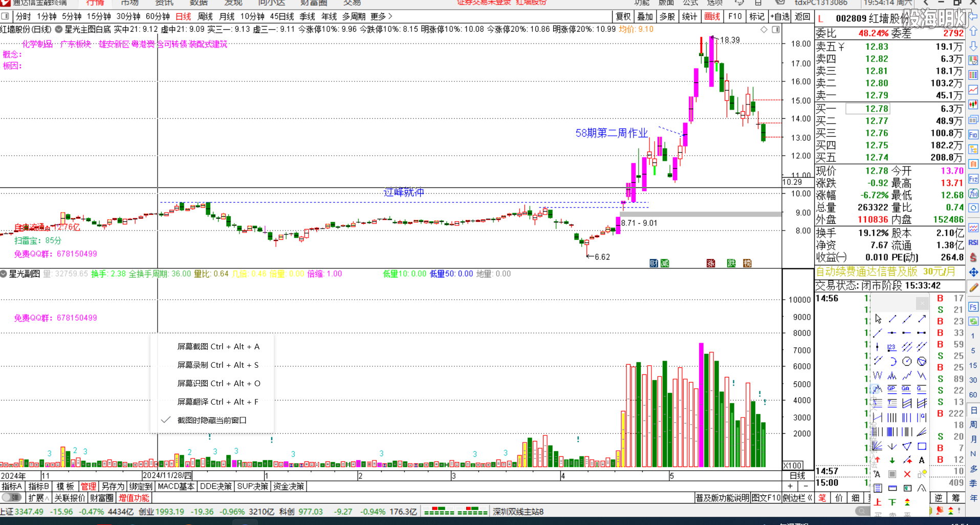Image resolution: width=980 pixels, height=525 pixels.
Task: Open the f(x) formula sidebar icon
Action: point(973,194)
